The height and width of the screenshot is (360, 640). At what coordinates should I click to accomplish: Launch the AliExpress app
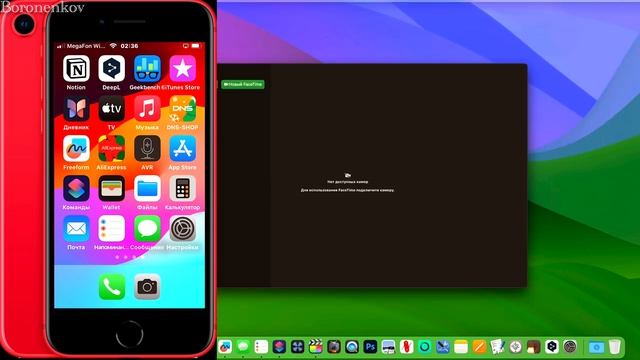pyautogui.click(x=111, y=149)
